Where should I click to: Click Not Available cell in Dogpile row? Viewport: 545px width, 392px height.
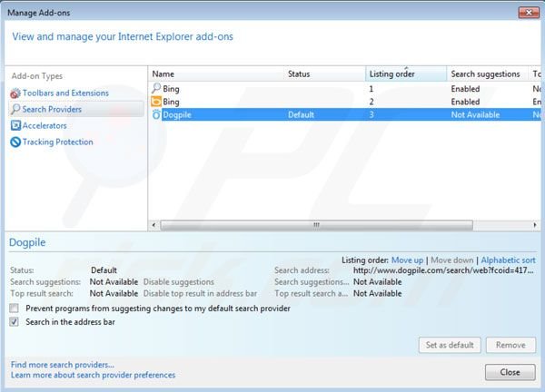click(x=475, y=115)
